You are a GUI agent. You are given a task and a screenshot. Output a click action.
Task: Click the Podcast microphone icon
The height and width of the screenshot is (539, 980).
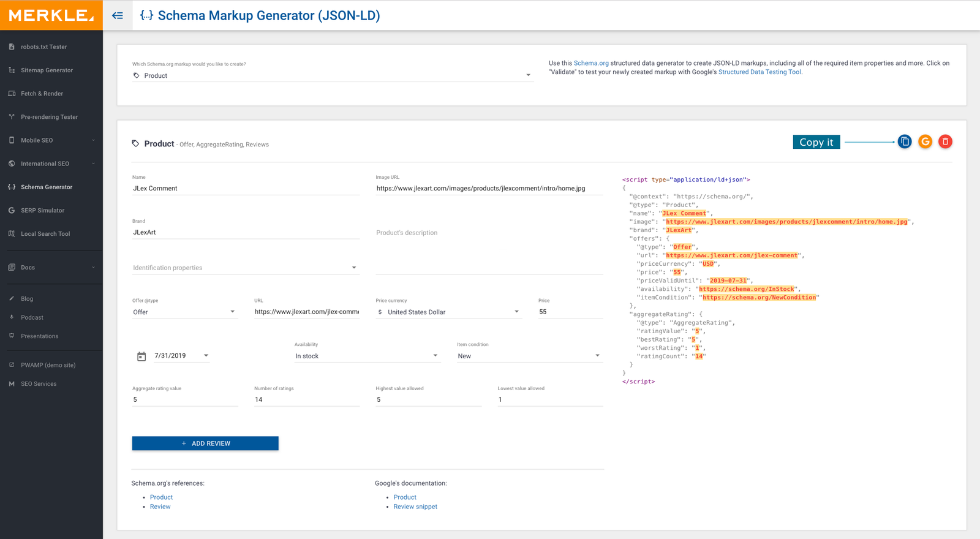pos(12,317)
